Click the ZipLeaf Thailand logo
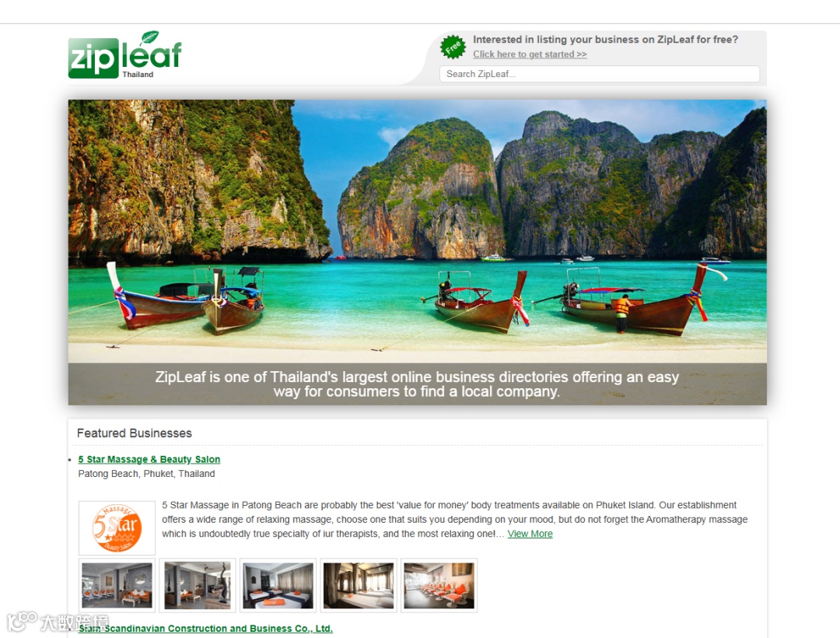Screen dimensions: 840x638 pos(124,54)
